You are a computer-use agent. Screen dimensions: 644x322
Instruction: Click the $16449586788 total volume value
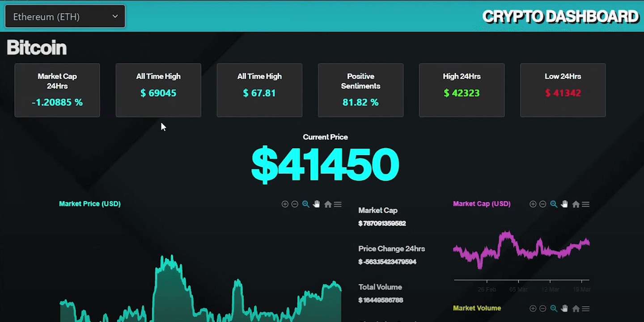[x=381, y=300]
